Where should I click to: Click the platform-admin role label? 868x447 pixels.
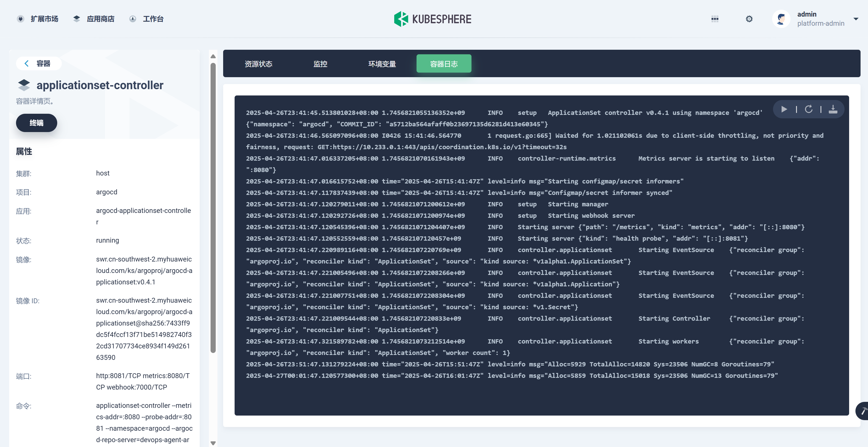point(821,23)
